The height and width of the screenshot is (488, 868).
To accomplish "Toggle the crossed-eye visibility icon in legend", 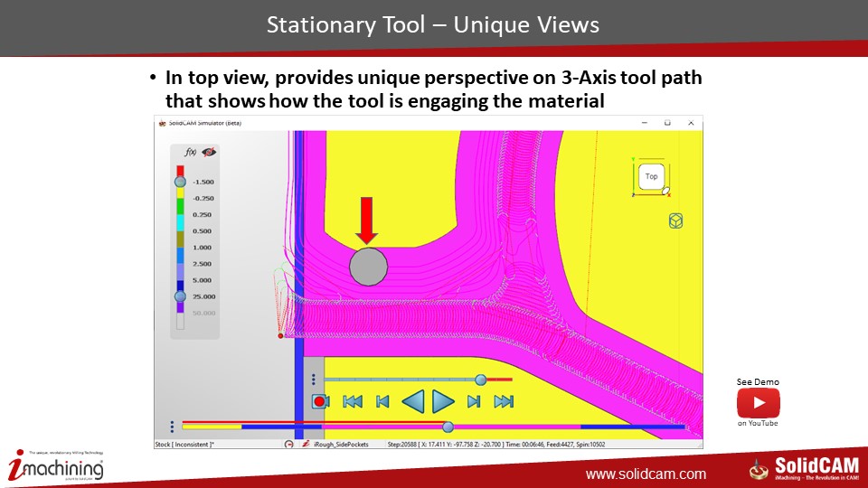I will coord(209,153).
